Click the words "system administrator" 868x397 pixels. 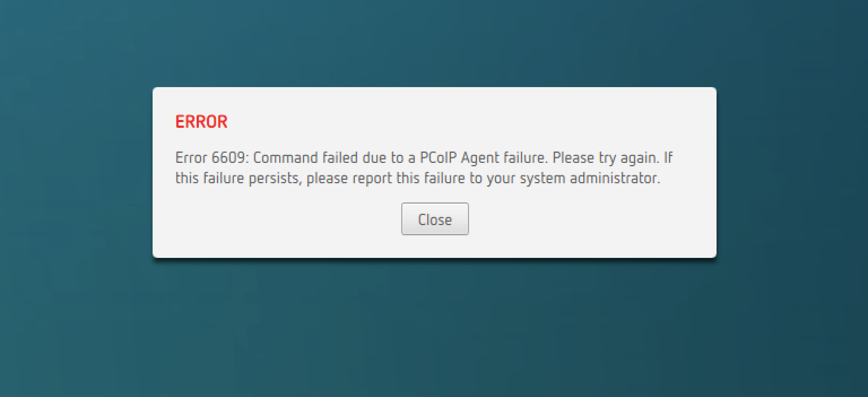(x=589, y=178)
